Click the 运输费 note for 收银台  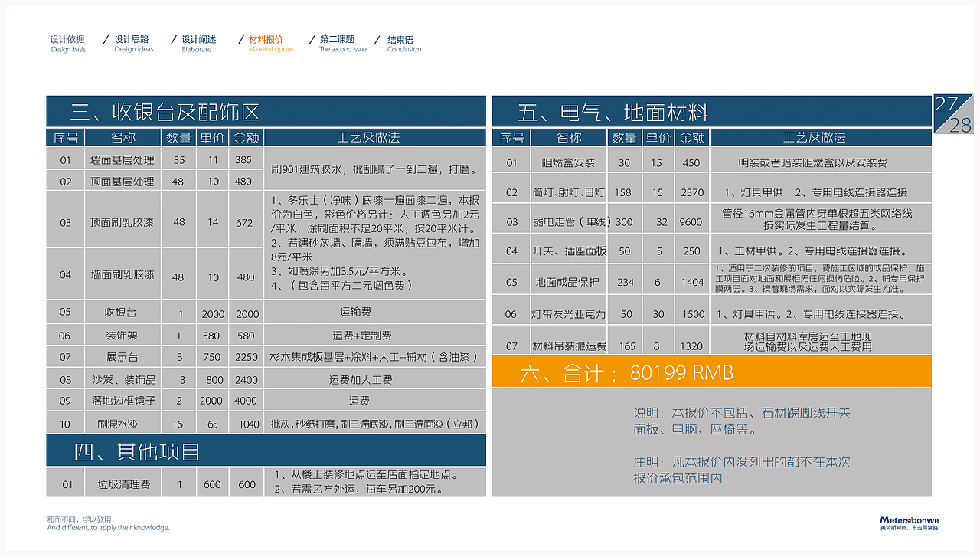pyautogui.click(x=355, y=312)
